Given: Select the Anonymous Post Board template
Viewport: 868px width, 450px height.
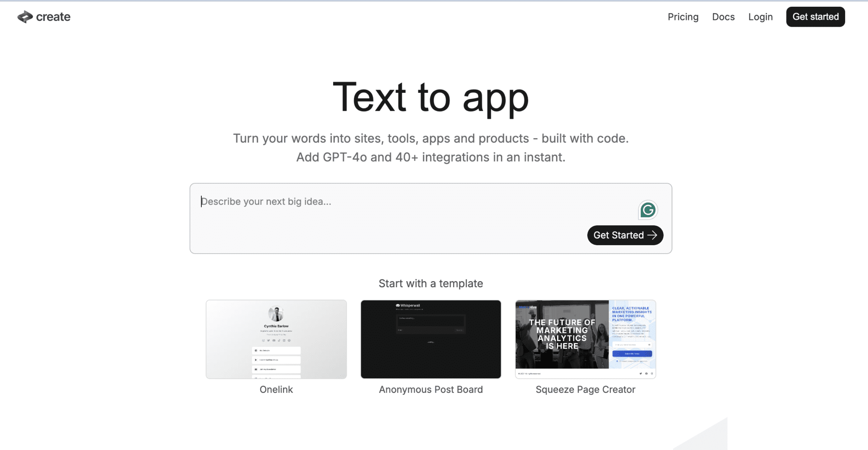Looking at the screenshot, I should tap(431, 339).
